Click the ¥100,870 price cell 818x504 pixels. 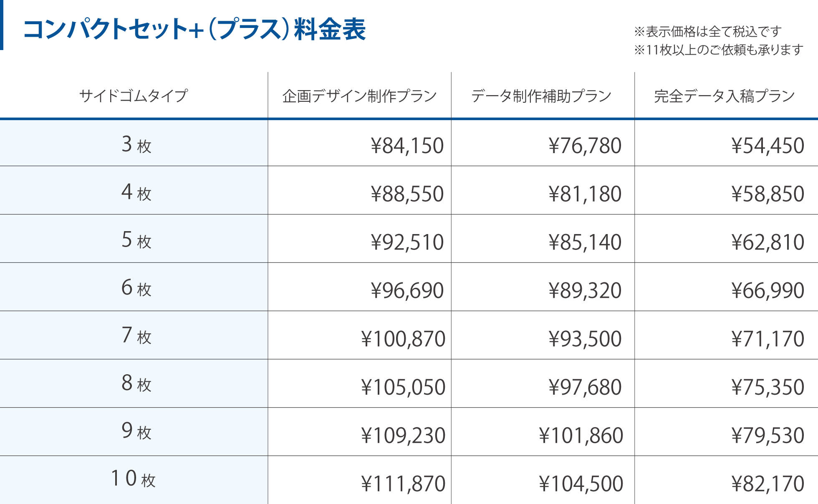point(403,339)
